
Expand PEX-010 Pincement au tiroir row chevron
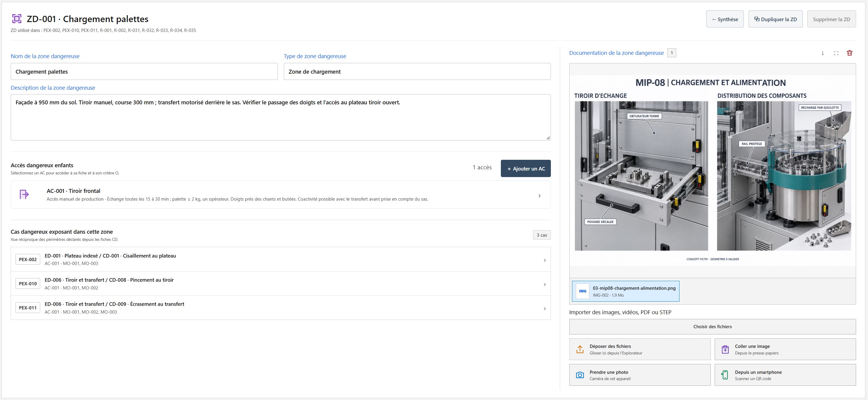click(545, 284)
